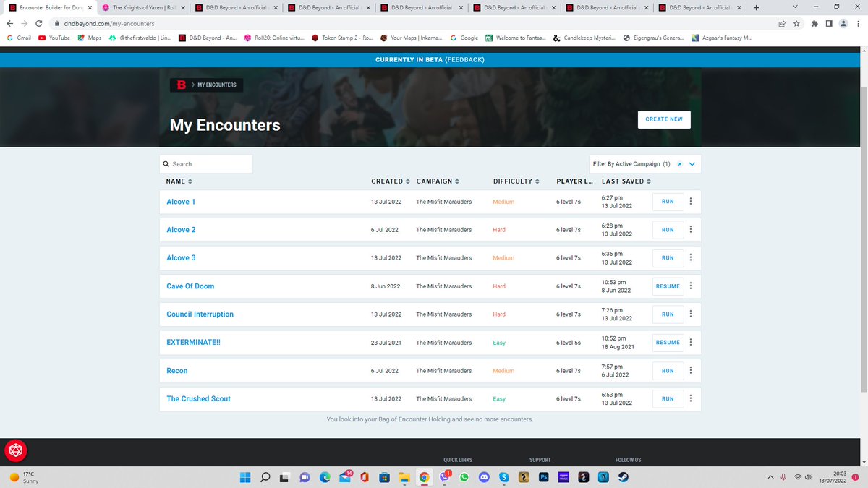Image resolution: width=868 pixels, height=488 pixels.
Task: Click My Encounters breadcrumb
Action: pos(217,85)
